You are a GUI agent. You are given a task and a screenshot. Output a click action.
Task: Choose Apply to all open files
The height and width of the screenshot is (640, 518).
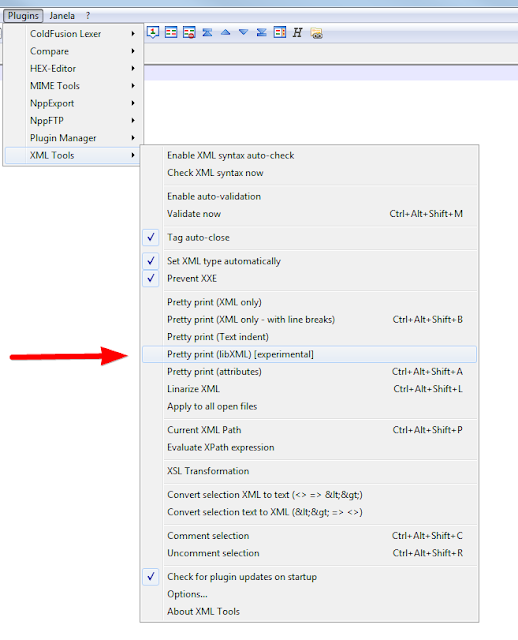309,407
